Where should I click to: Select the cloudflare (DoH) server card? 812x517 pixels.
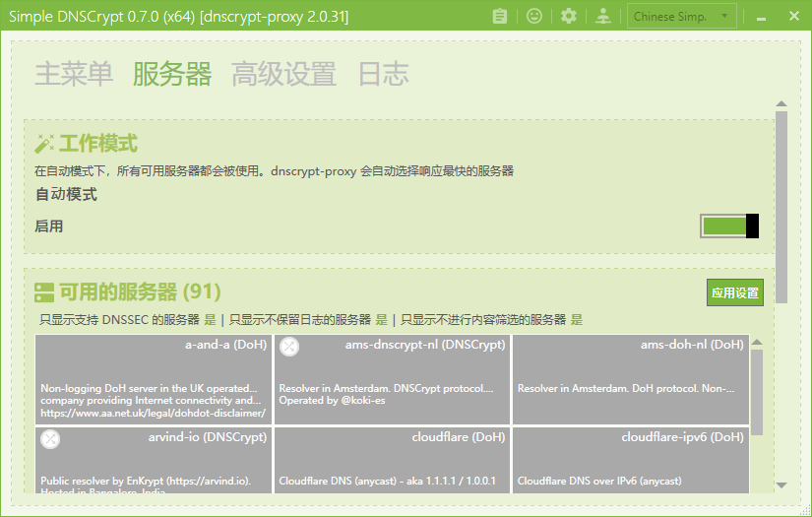point(392,460)
